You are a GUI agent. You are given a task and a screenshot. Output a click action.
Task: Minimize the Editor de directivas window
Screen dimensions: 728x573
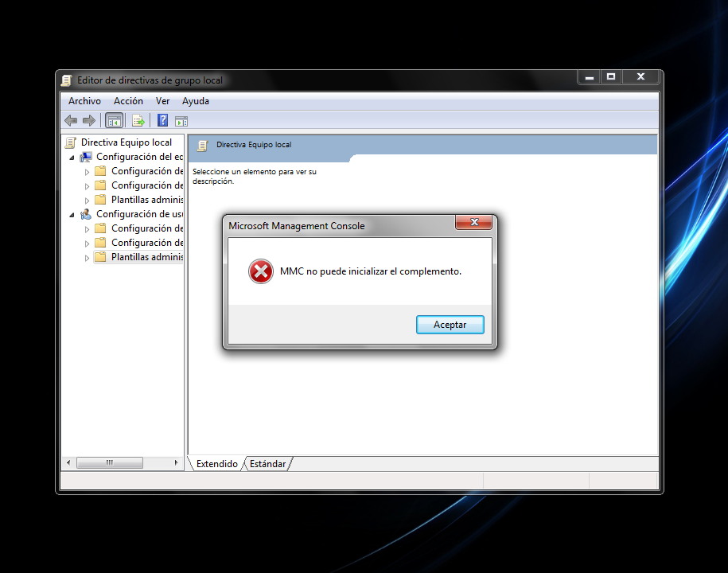click(590, 77)
